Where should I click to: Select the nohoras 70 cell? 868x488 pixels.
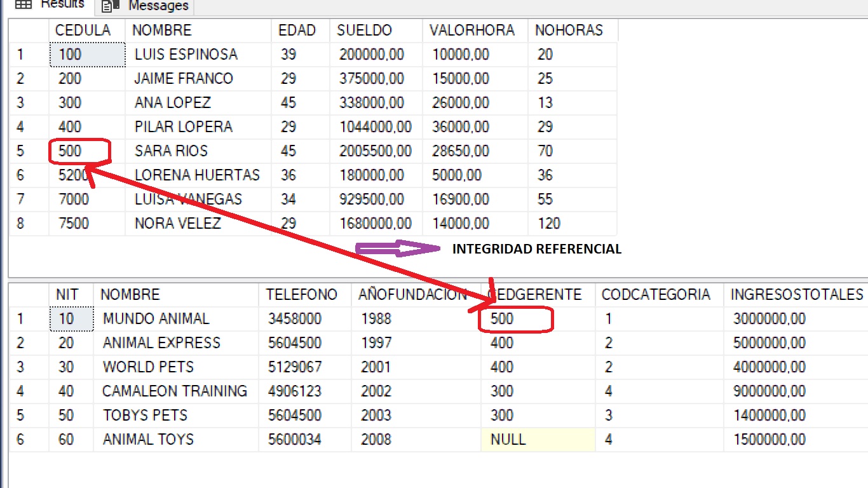coord(573,151)
